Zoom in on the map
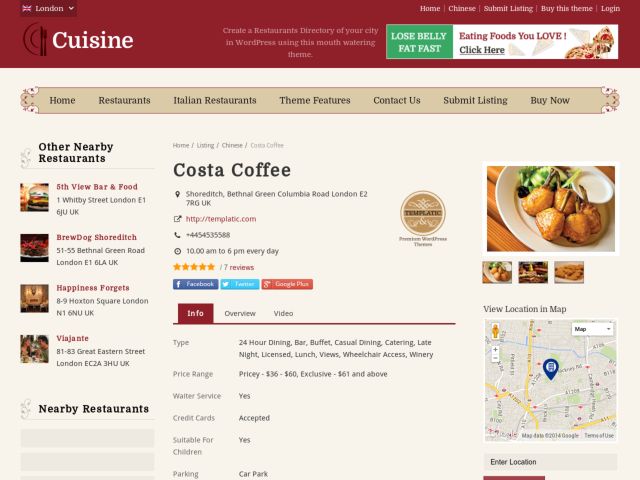This screenshot has height=480, width=640. click(x=495, y=350)
